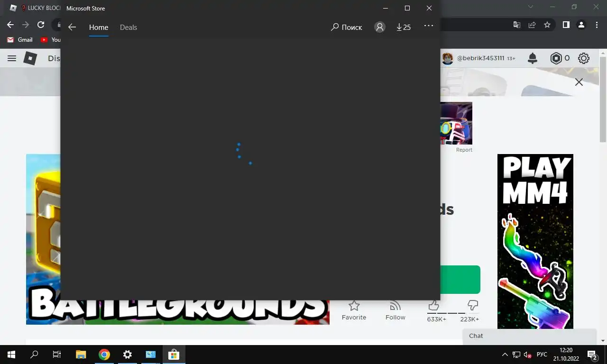The image size is (607, 364).
Task: Open the bebrik3453111 profile in Roblox
Action: coord(478,58)
